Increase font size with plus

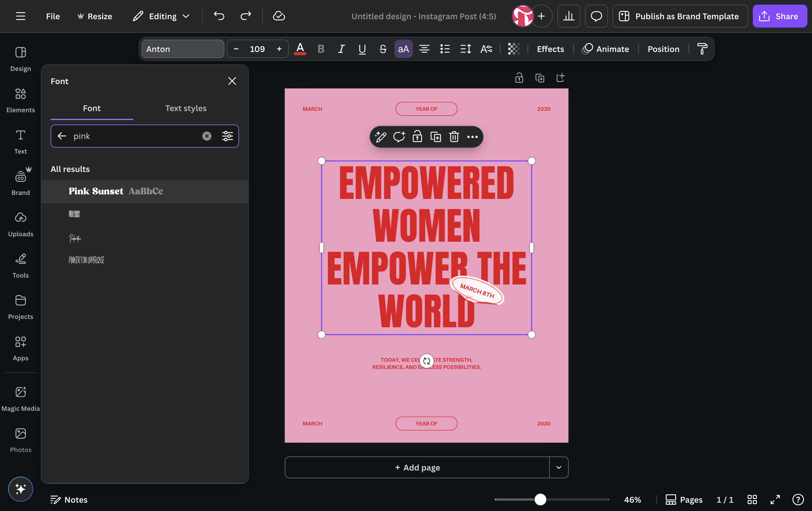[279, 49]
